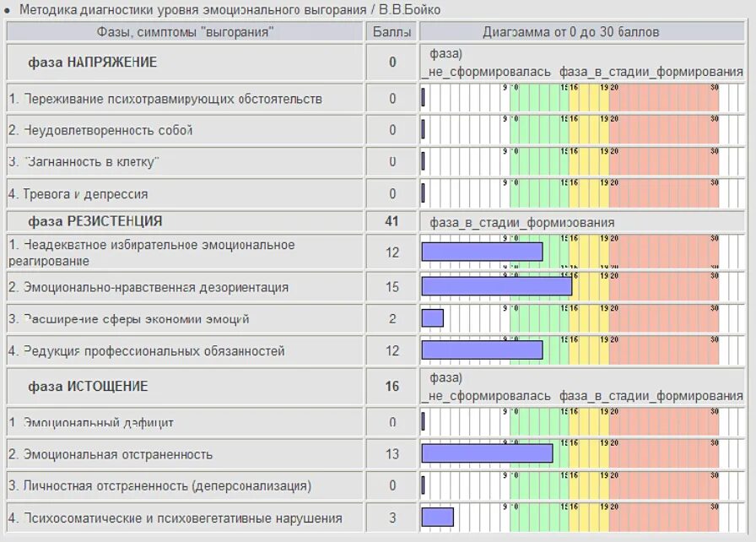Click the 'Диаграмма от 0 до 30 баллов' header

click(582, 32)
